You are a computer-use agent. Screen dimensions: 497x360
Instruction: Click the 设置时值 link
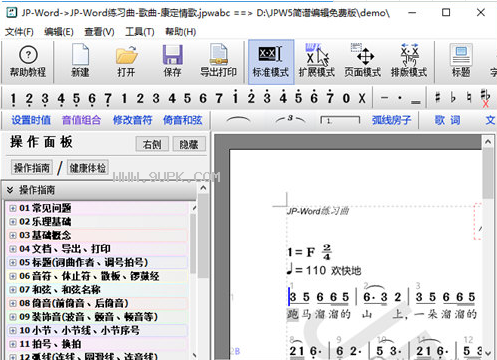click(x=31, y=120)
